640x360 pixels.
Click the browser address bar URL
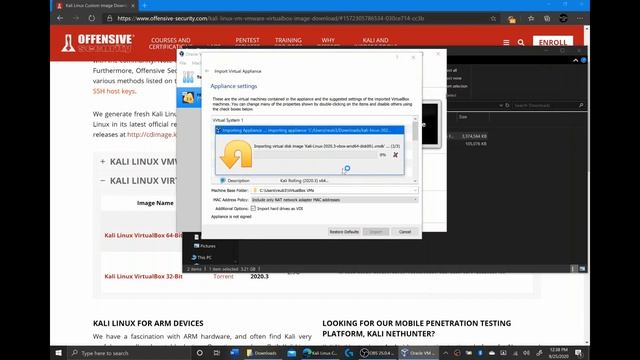[x=271, y=18]
